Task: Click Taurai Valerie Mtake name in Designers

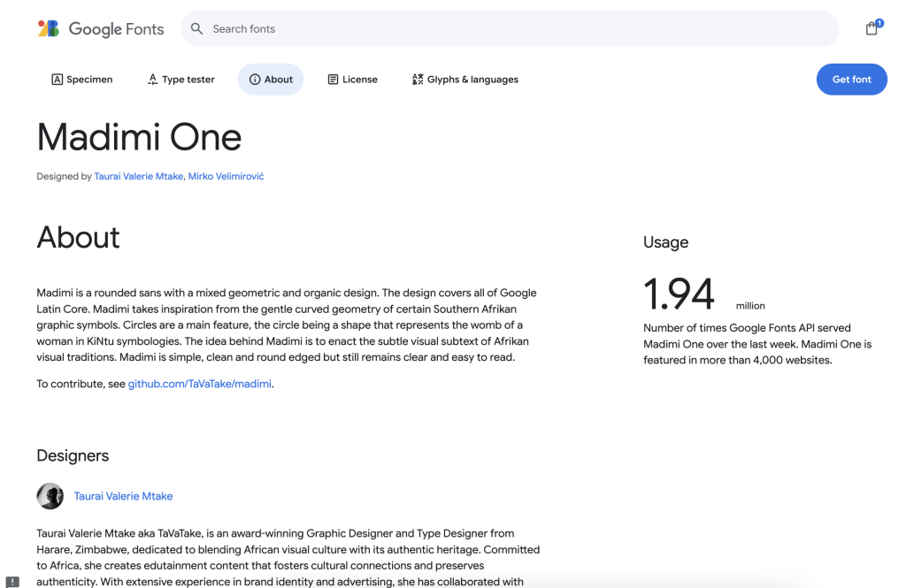Action: pos(123,496)
